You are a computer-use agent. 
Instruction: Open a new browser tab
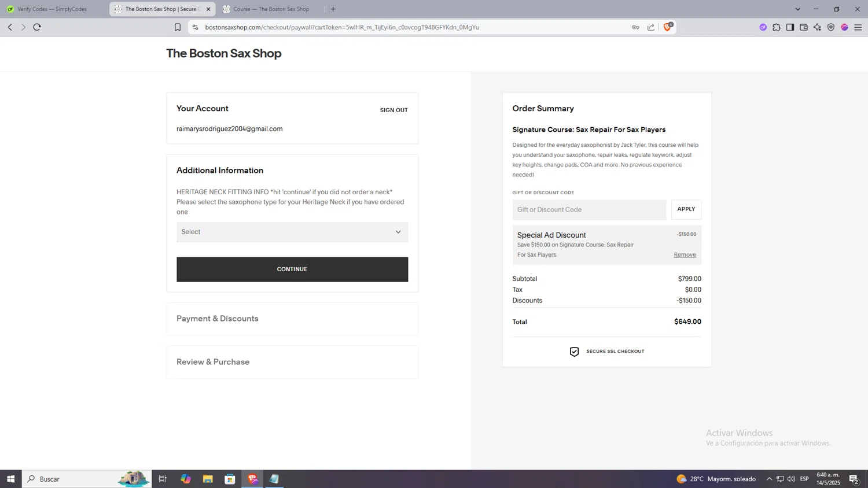coord(333,9)
